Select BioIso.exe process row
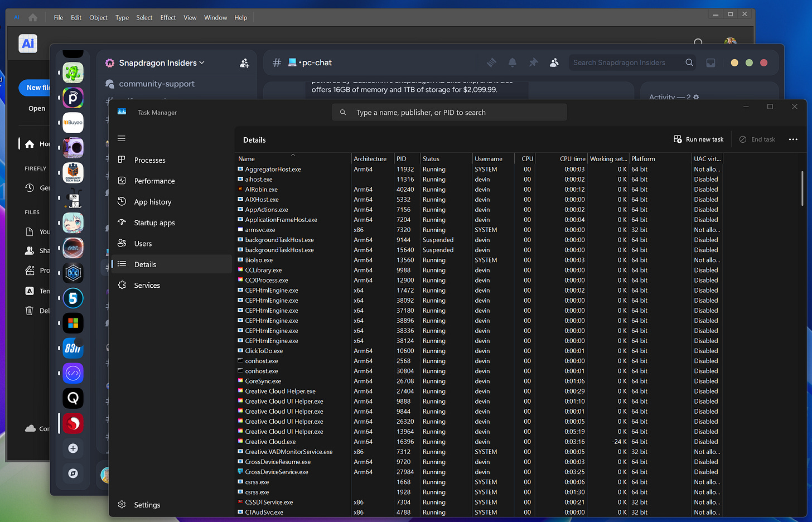The image size is (812, 522). 480,260
